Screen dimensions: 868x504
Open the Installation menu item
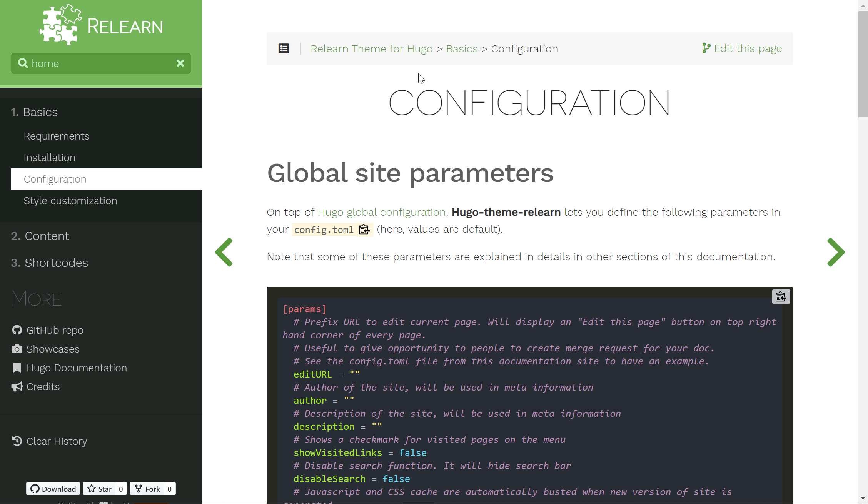click(49, 158)
